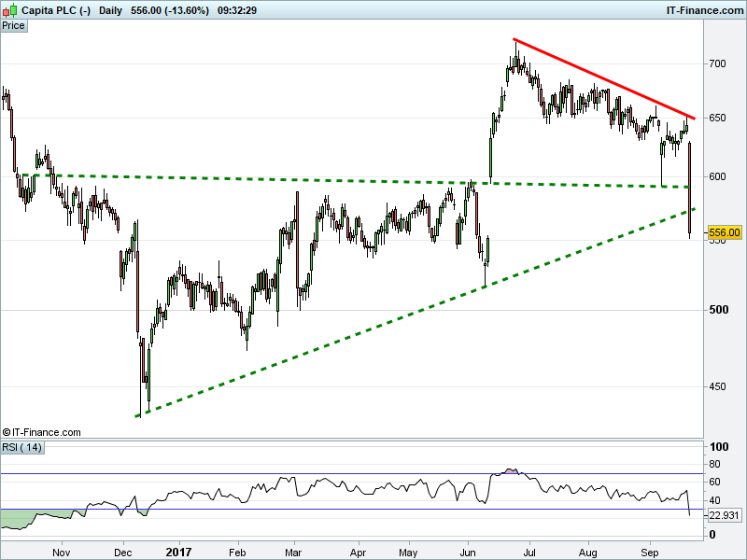The height and width of the screenshot is (560, 747).
Task: Click the 450 price axis label
Action: pos(717,386)
